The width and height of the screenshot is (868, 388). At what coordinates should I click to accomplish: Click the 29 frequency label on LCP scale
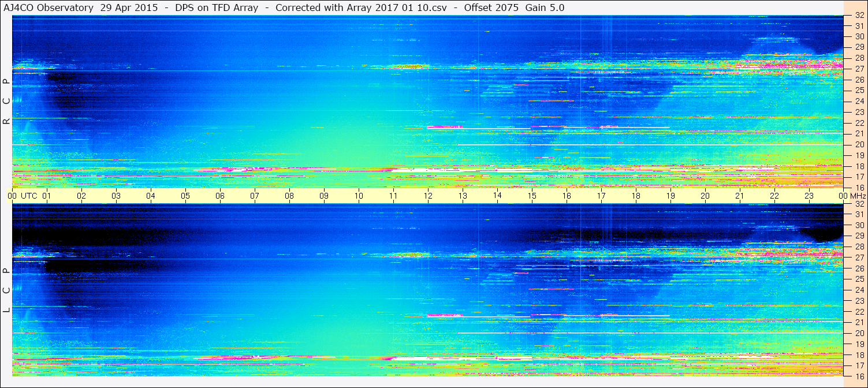pyautogui.click(x=859, y=236)
